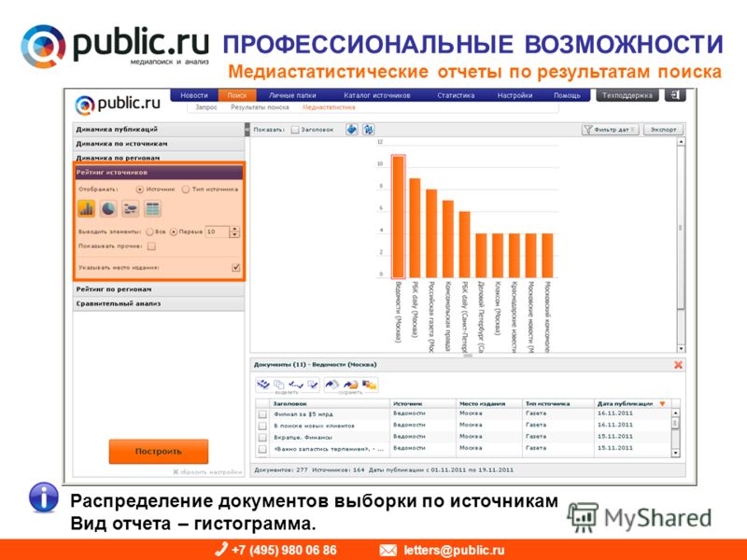The width and height of the screenshot is (747, 560).
Task: Click the documents table vertical scrollbar
Action: click(x=675, y=433)
